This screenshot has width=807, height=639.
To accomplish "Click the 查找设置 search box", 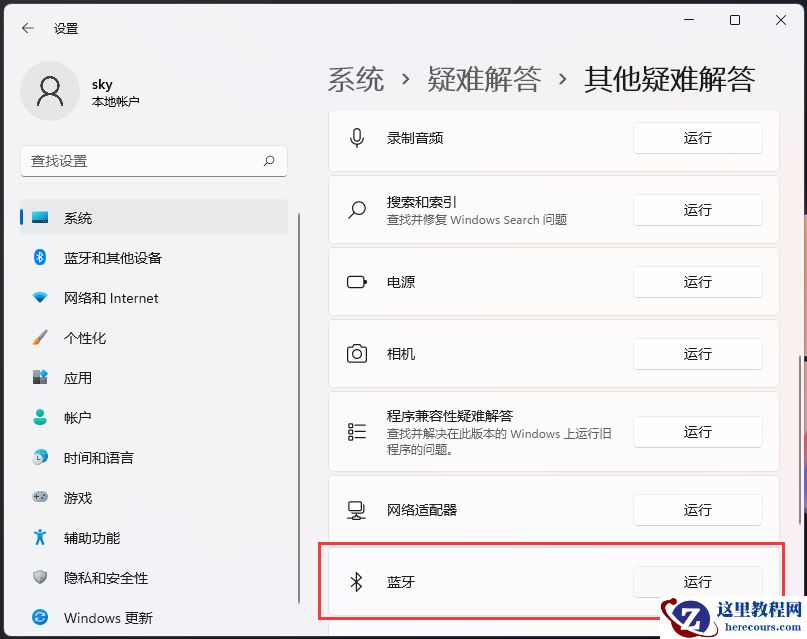I will (x=154, y=161).
